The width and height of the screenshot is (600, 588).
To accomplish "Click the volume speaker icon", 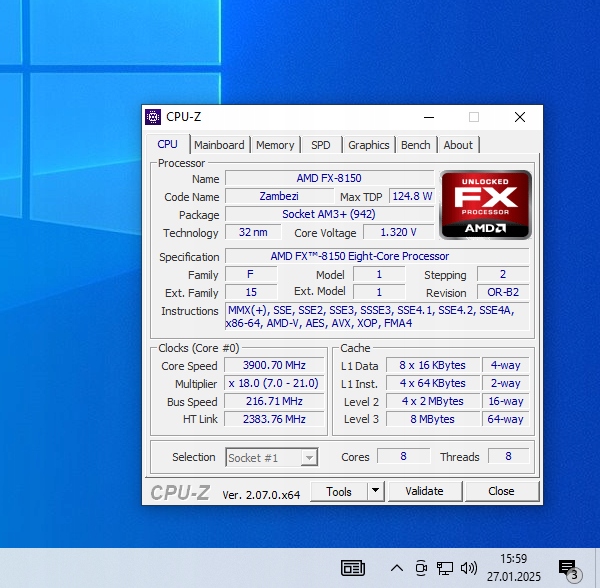I will pos(468,568).
